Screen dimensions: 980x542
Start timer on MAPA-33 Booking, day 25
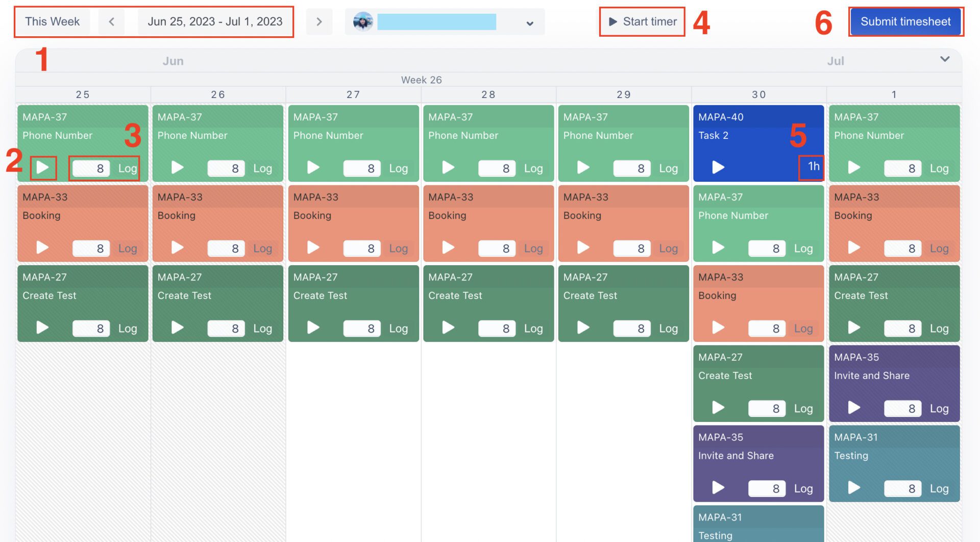[x=43, y=248]
